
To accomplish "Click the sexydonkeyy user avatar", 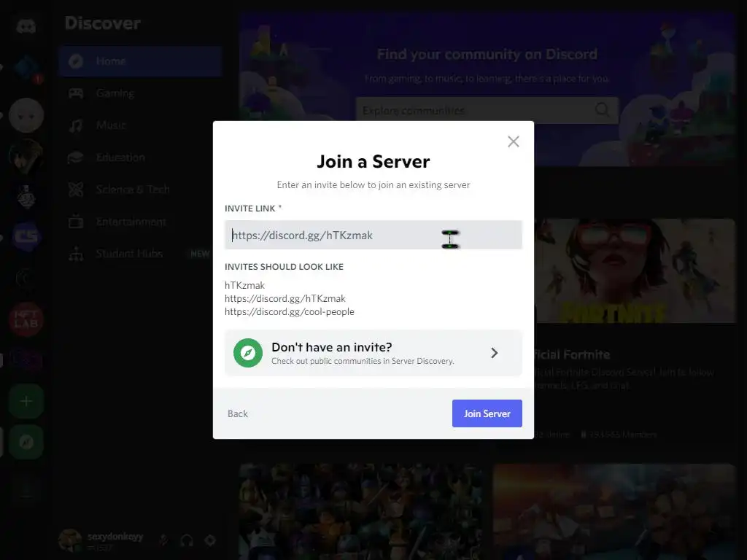I will click(x=70, y=540).
